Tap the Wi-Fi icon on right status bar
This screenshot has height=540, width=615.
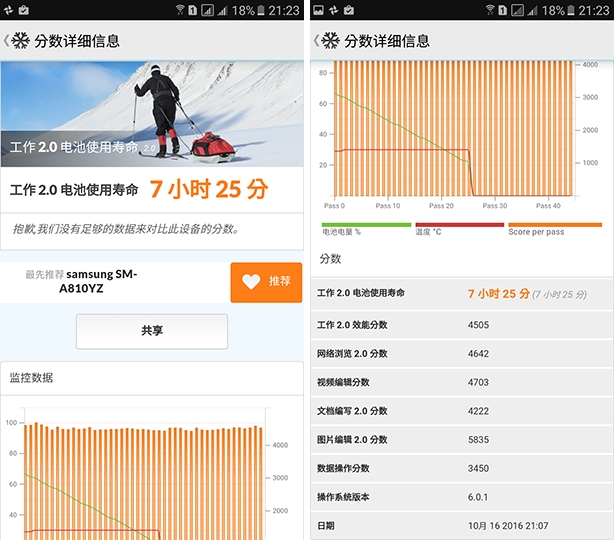pos(490,10)
